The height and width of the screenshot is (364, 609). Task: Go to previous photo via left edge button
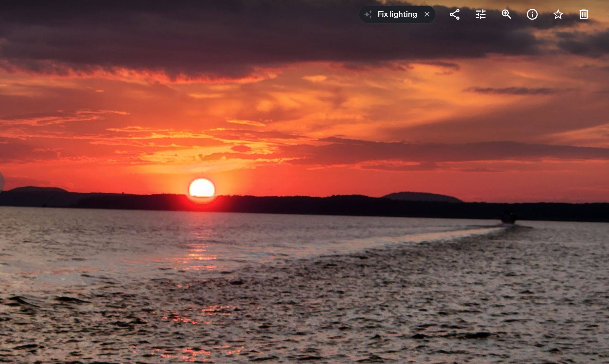pos(1,182)
